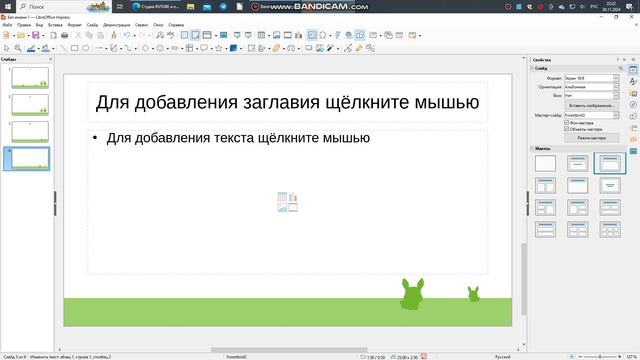Open the Navigator compass icon in sidebar
This screenshot has height=360, width=640.
[x=633, y=105]
